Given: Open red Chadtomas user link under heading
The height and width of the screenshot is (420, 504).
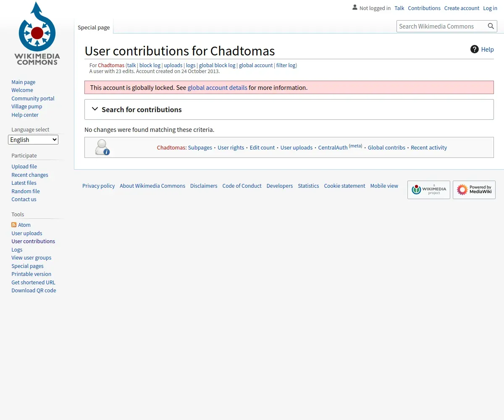Looking at the screenshot, I should (x=111, y=65).
